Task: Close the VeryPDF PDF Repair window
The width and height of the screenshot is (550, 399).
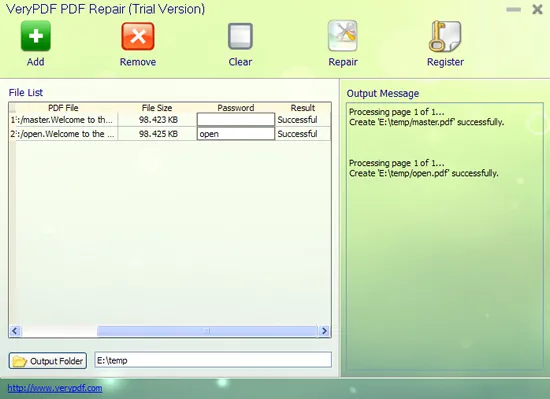Action: point(537,9)
